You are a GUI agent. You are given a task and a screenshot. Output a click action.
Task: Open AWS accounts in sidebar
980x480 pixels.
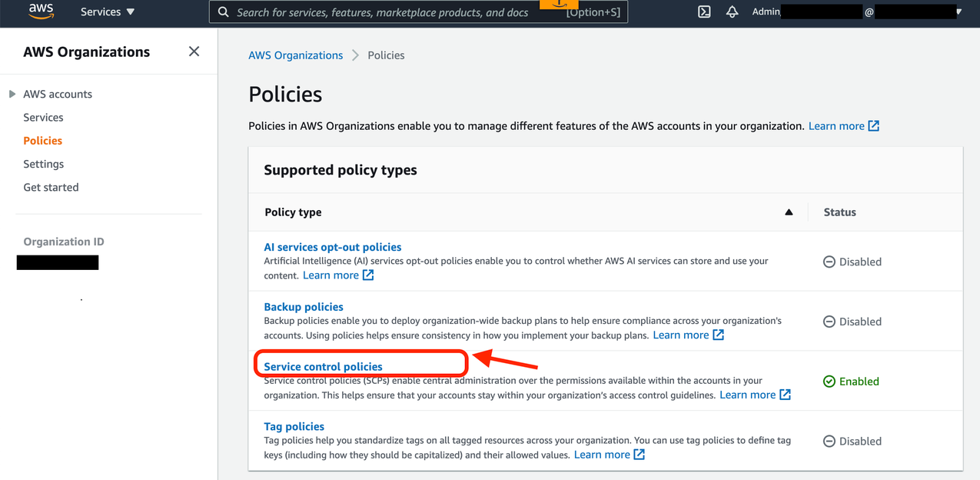click(58, 94)
